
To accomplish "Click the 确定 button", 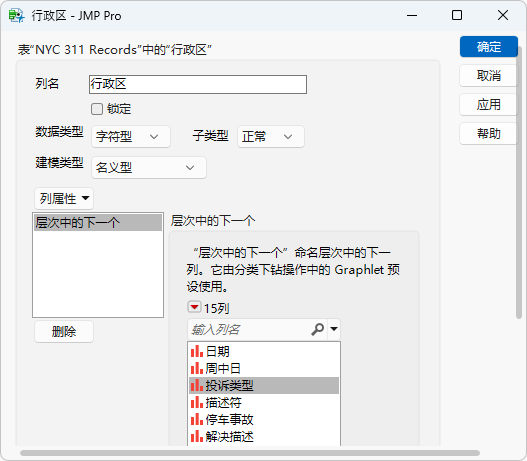I will pyautogui.click(x=488, y=47).
